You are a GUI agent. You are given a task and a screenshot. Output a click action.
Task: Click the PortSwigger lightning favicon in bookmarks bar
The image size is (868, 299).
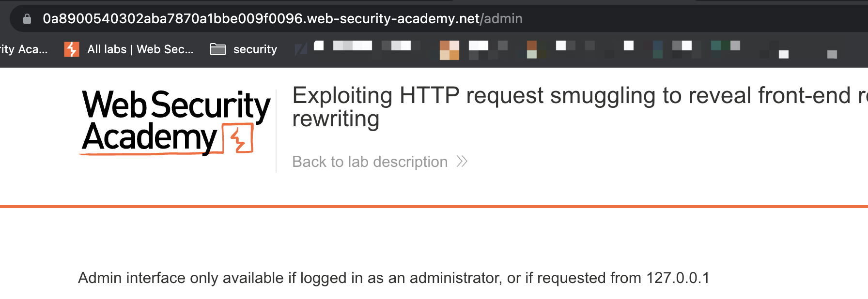click(x=72, y=49)
